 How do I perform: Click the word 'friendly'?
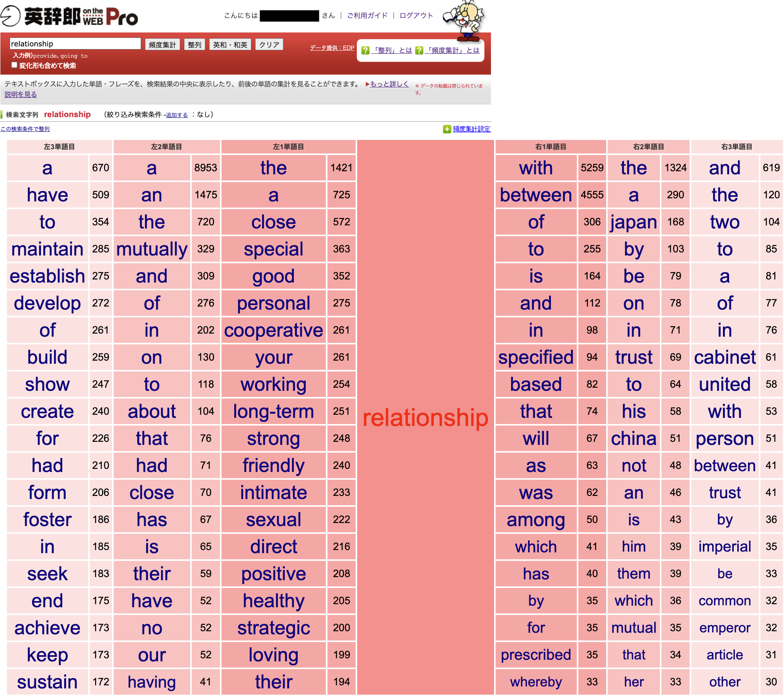pos(274,466)
